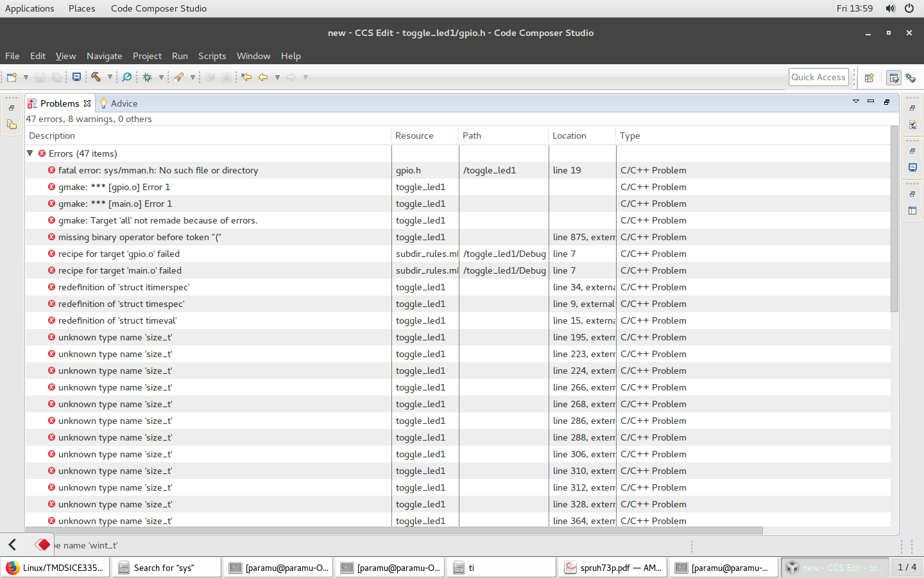Click the Save All toolbar icon
The width and height of the screenshot is (924, 578).
tap(57, 77)
